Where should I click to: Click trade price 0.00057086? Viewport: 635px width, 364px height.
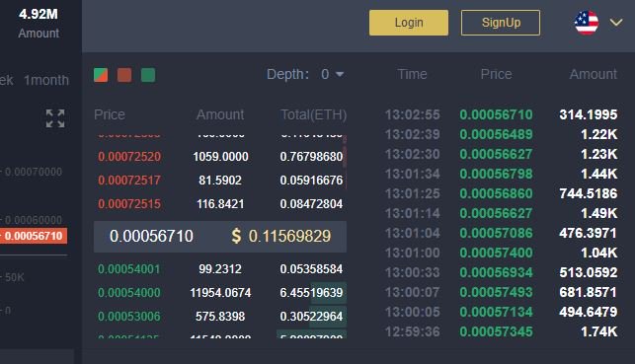(x=496, y=233)
